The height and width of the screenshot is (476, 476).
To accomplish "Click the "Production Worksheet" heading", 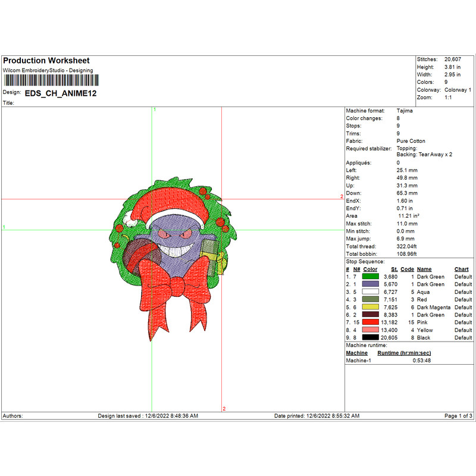I will point(46,61).
